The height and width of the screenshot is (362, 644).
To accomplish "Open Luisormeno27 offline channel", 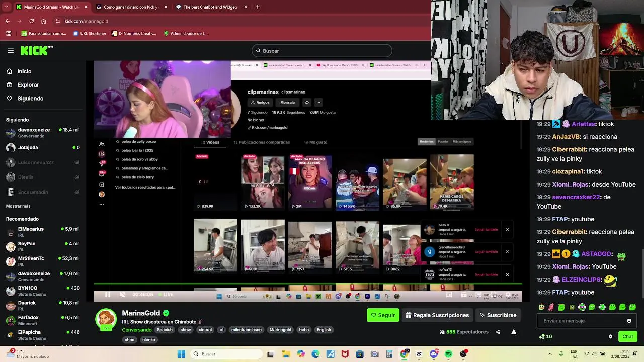I will pos(43,163).
